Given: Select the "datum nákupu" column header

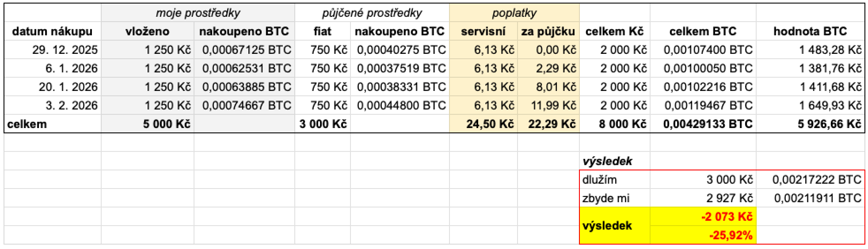Looking at the screenshot, I should click(x=52, y=31).
